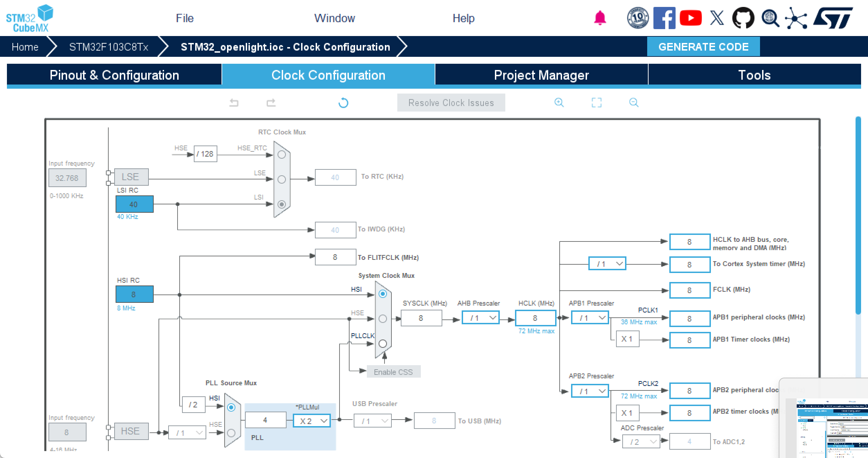Select PLLCLK in System Clock Mux
868x458 pixels.
383,344
